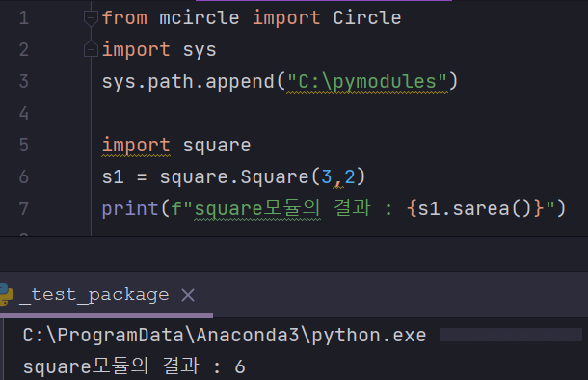The width and height of the screenshot is (588, 380).
Task: Click 'square' module name on line 5
Action: (x=217, y=147)
